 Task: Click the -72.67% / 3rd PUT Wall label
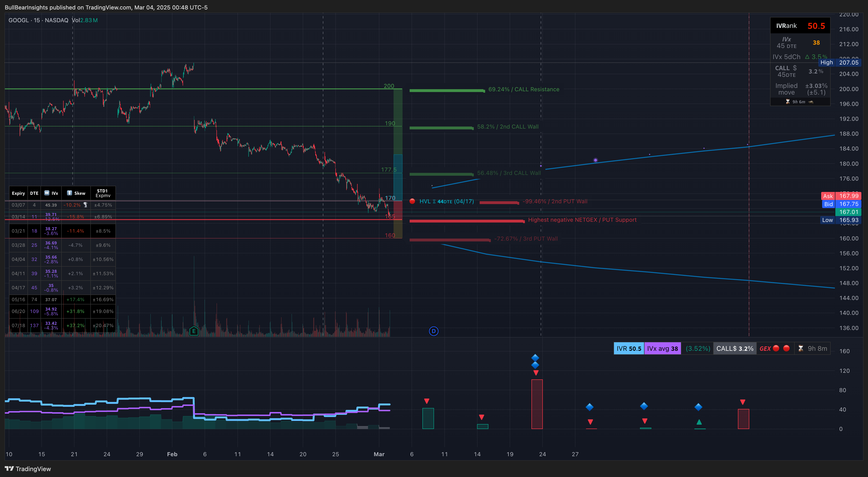click(x=526, y=238)
